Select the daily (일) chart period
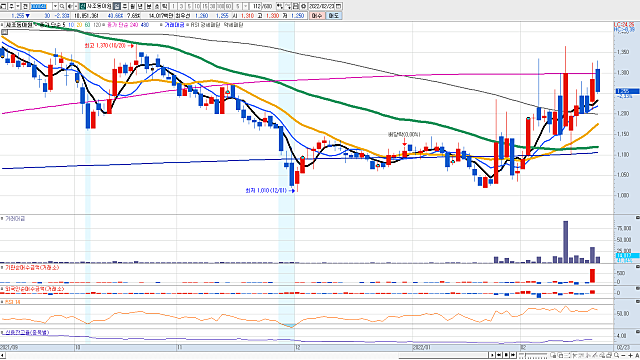 click(x=118, y=7)
